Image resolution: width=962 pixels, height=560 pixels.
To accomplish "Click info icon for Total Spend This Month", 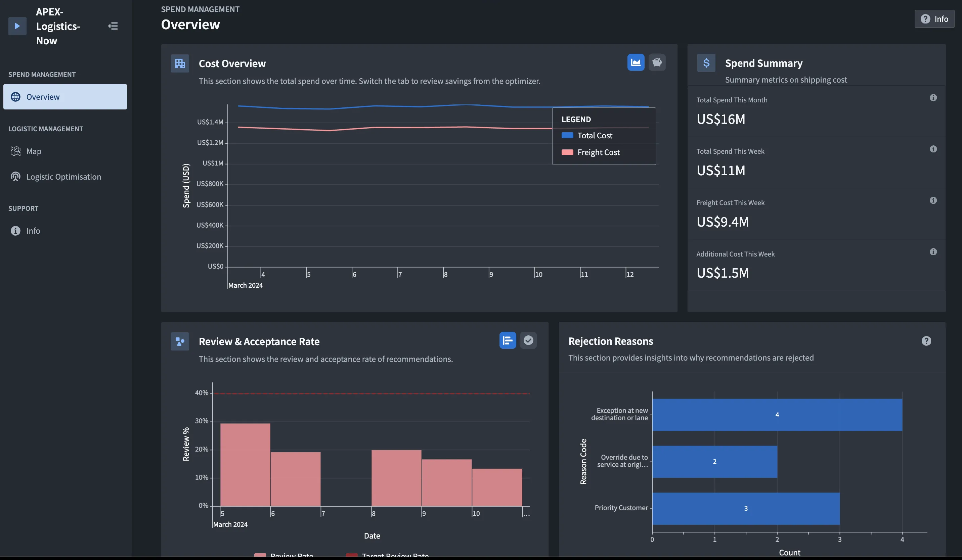I will click(x=933, y=98).
